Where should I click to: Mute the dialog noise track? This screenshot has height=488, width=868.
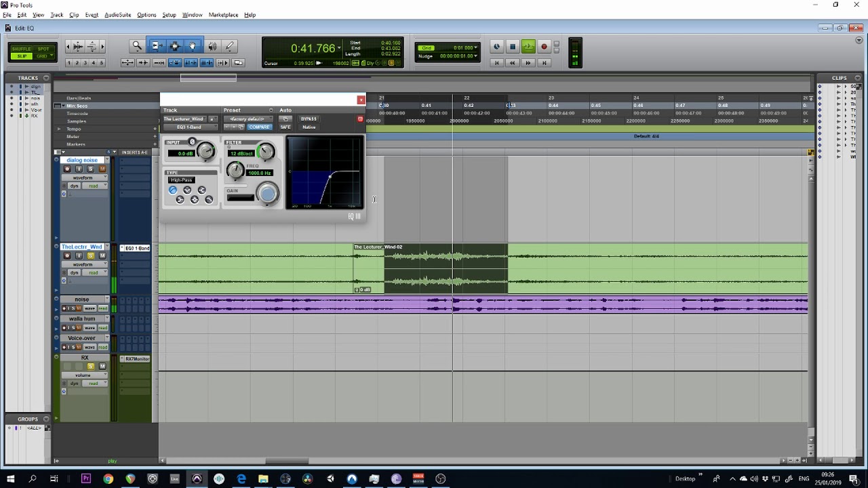click(x=102, y=169)
